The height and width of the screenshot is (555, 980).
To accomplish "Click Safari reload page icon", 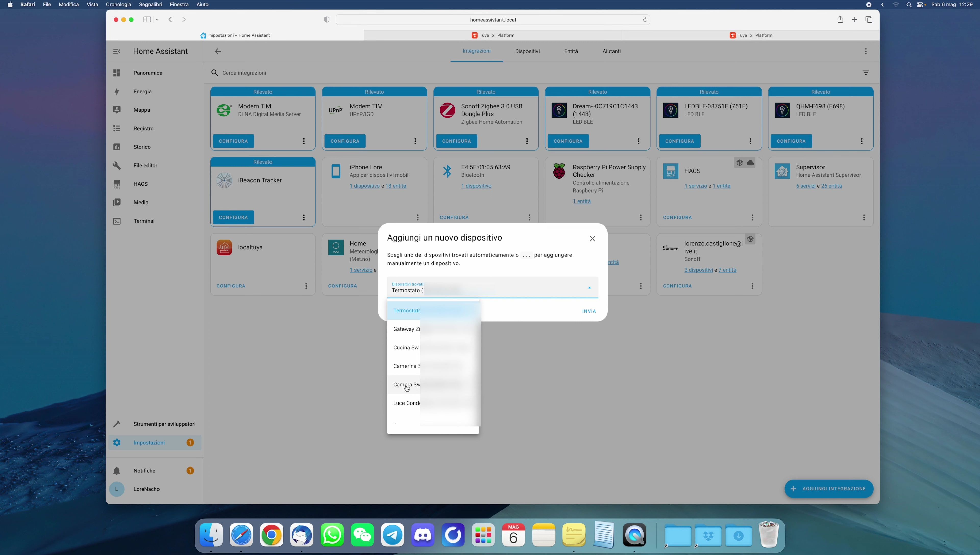I will (x=645, y=20).
